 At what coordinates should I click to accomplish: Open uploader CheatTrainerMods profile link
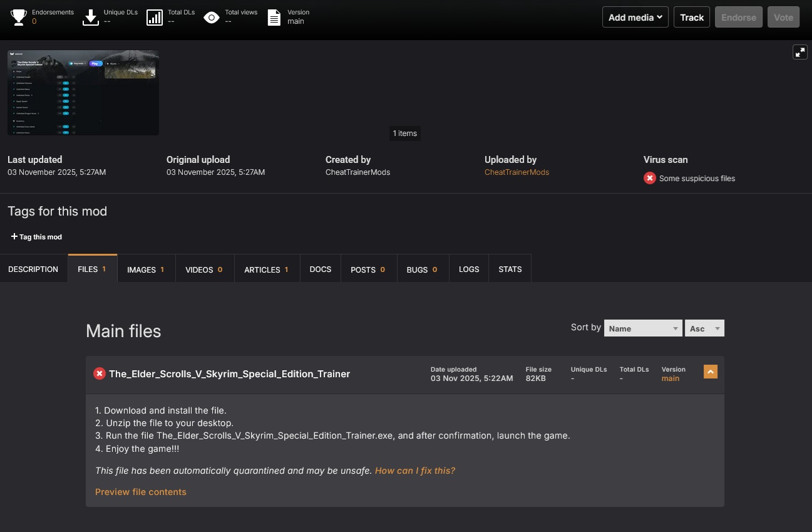tap(516, 172)
